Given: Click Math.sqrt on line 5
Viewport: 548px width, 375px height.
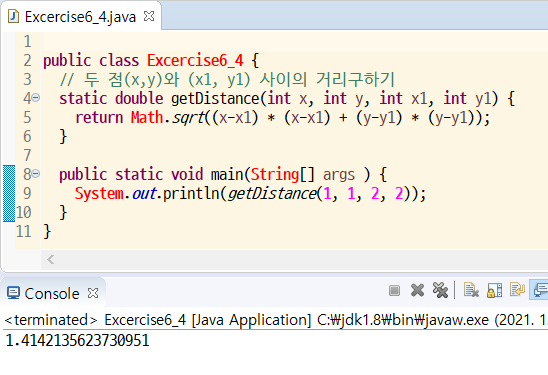Looking at the screenshot, I should click(168, 118).
